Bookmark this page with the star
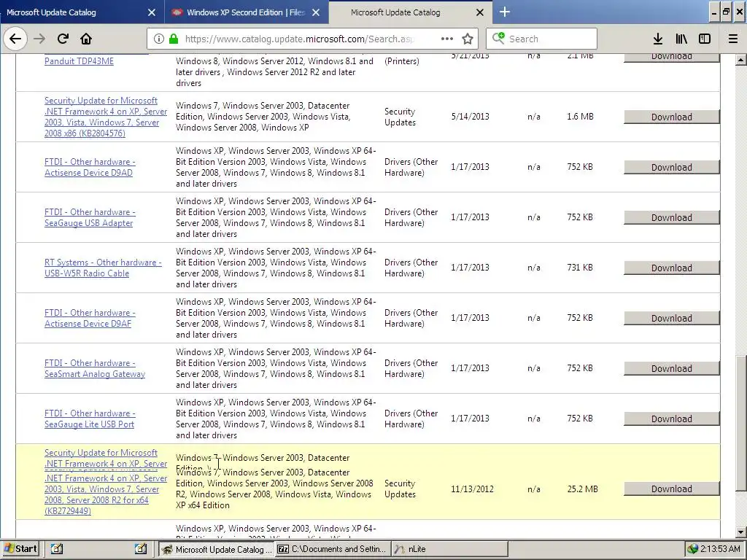 tap(468, 39)
